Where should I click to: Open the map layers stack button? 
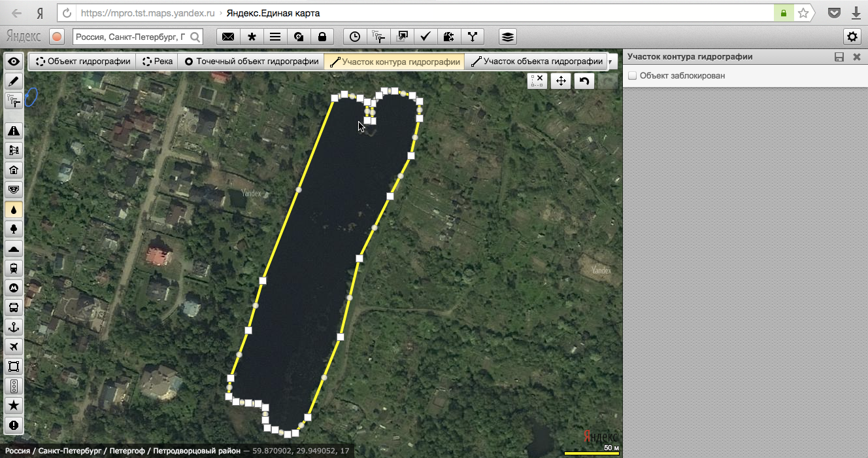(x=508, y=37)
